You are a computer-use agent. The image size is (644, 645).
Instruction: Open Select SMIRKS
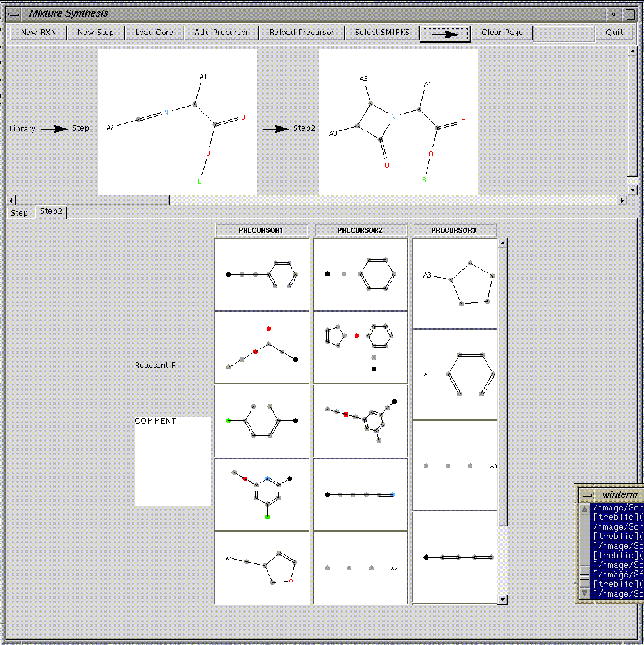(382, 33)
